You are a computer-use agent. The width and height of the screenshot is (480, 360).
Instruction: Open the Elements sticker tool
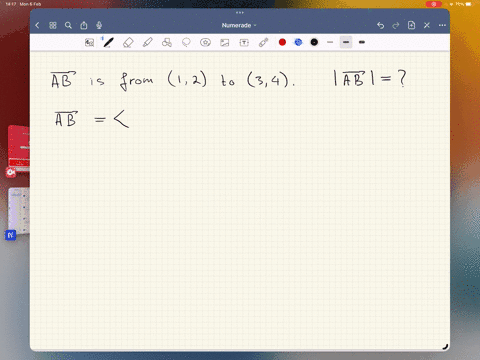(205, 42)
